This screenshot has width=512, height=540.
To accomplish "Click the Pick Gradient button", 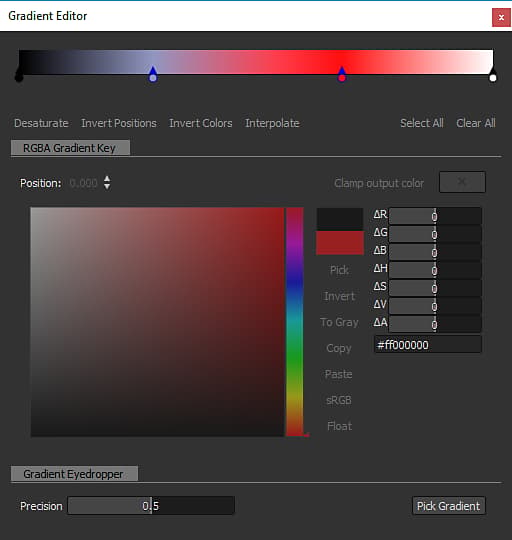I will tap(449, 506).
